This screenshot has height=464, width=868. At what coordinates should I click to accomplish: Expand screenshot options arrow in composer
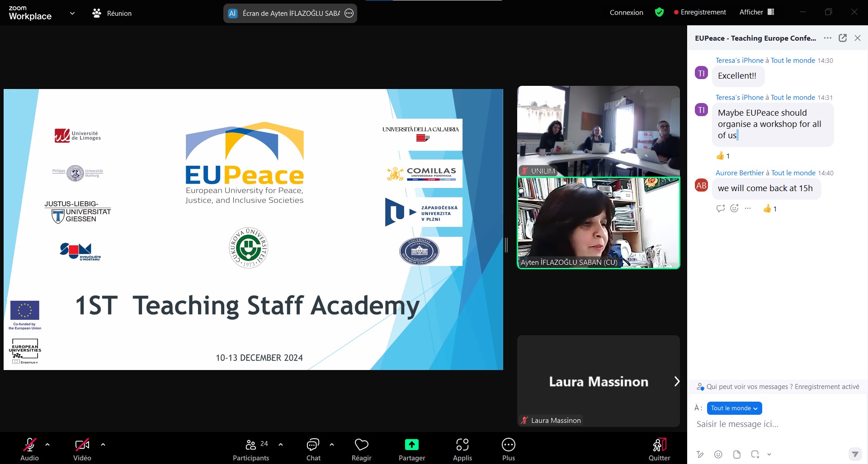(769, 455)
